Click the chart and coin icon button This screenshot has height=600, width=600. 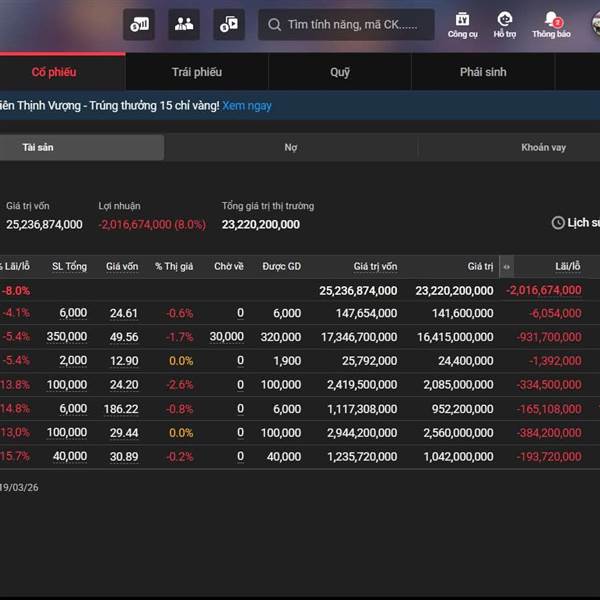139,24
